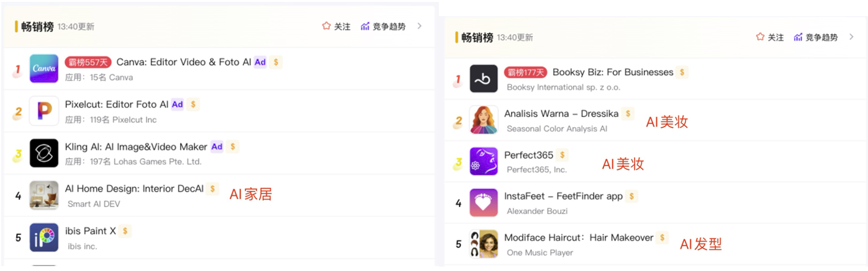Open 竞争趋势 in the left panel
Viewport: 868px width, 271px height.
tap(383, 27)
